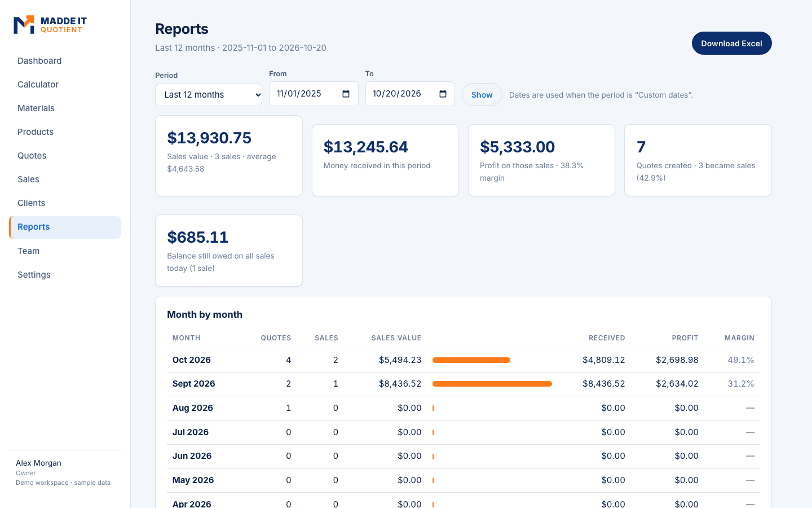Click the Alex Morgan user name
Viewport: 812px width, 508px height.
point(38,463)
